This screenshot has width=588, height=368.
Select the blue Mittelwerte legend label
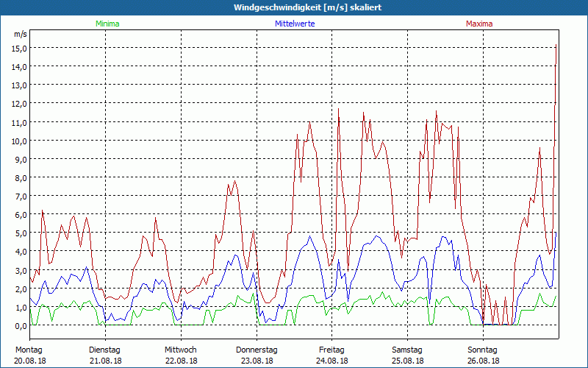click(x=294, y=24)
